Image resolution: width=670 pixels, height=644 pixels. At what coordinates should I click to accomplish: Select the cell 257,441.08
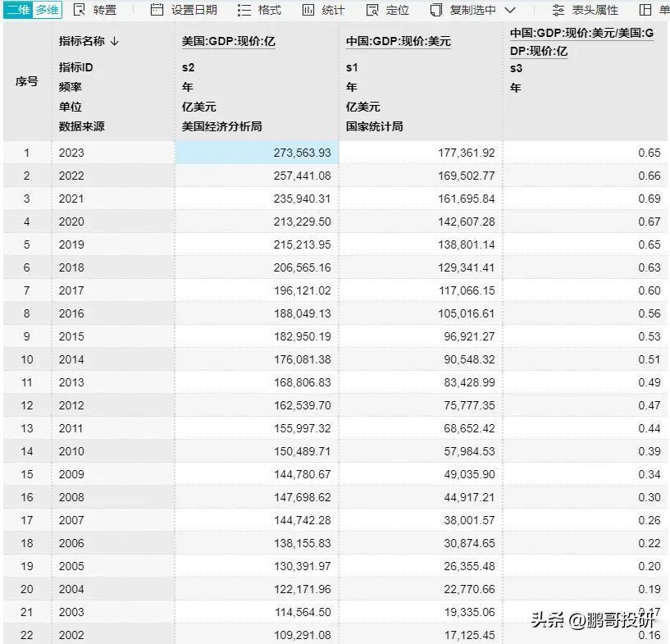(x=257, y=176)
